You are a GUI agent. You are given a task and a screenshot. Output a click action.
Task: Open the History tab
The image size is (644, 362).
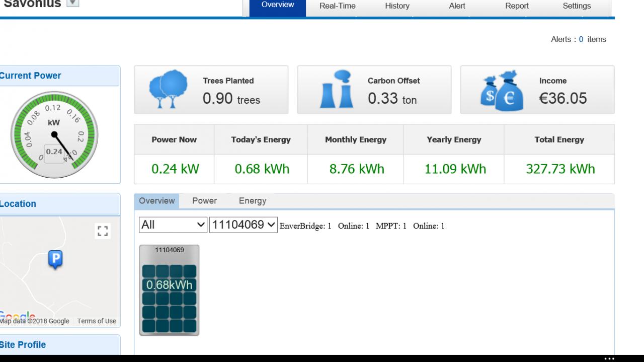coord(397,6)
